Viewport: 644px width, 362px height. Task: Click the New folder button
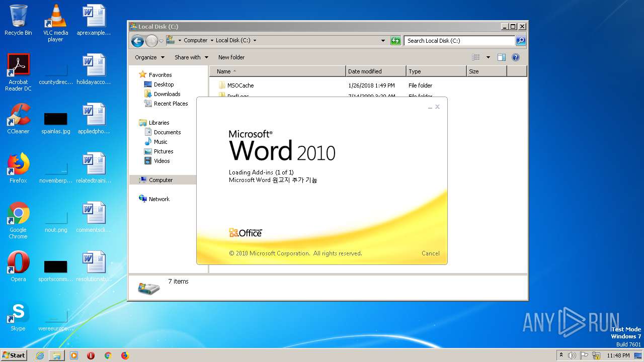tap(231, 57)
